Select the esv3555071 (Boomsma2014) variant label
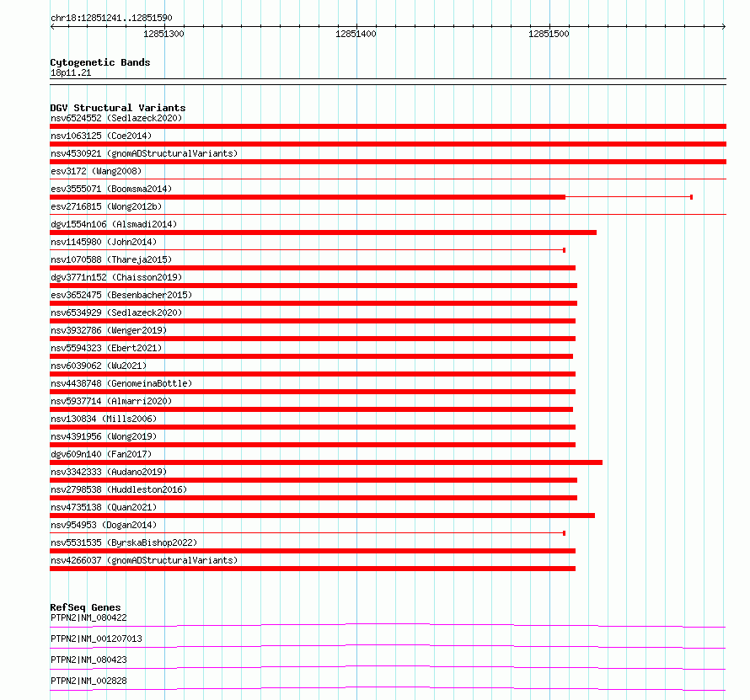Viewport: 750px width, 700px height. coord(111,189)
